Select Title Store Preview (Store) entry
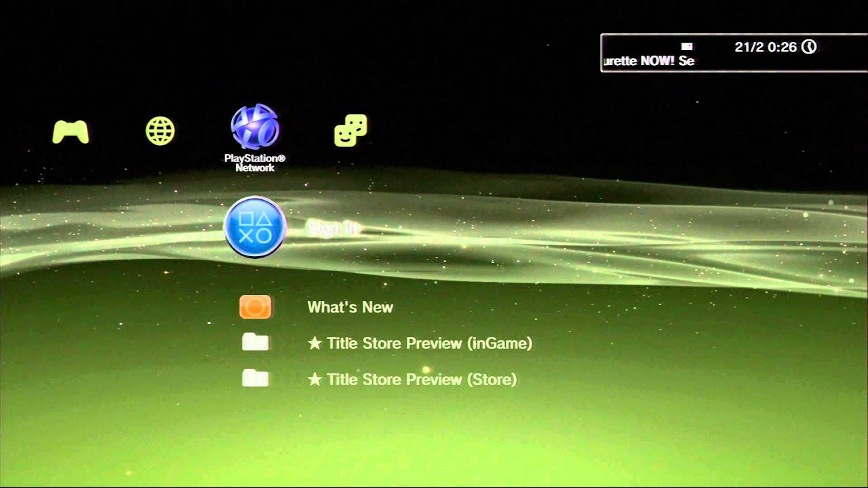Viewport: 868px width, 488px height. pos(412,380)
